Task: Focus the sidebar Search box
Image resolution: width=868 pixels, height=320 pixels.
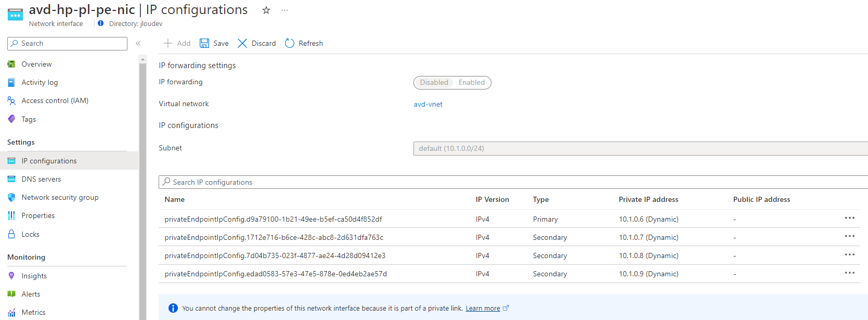Action: tap(67, 43)
